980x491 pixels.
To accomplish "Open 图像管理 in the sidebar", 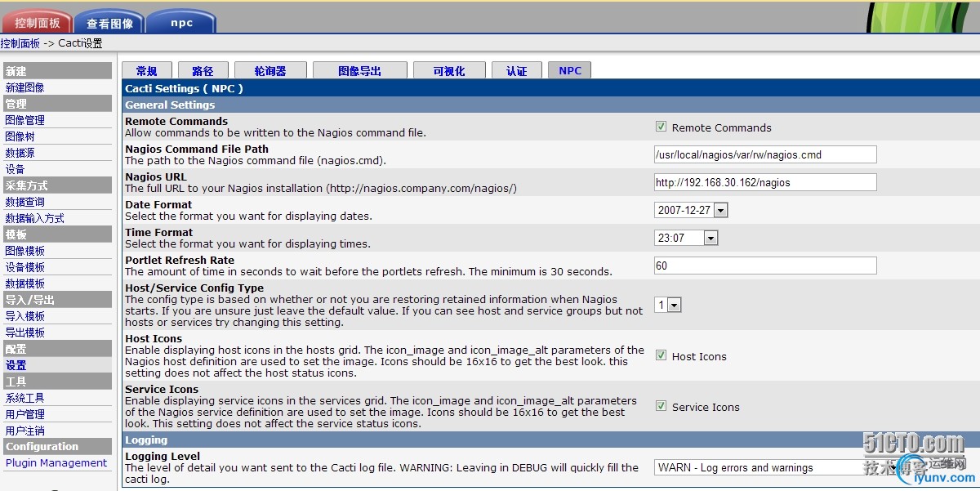I will coord(24,120).
